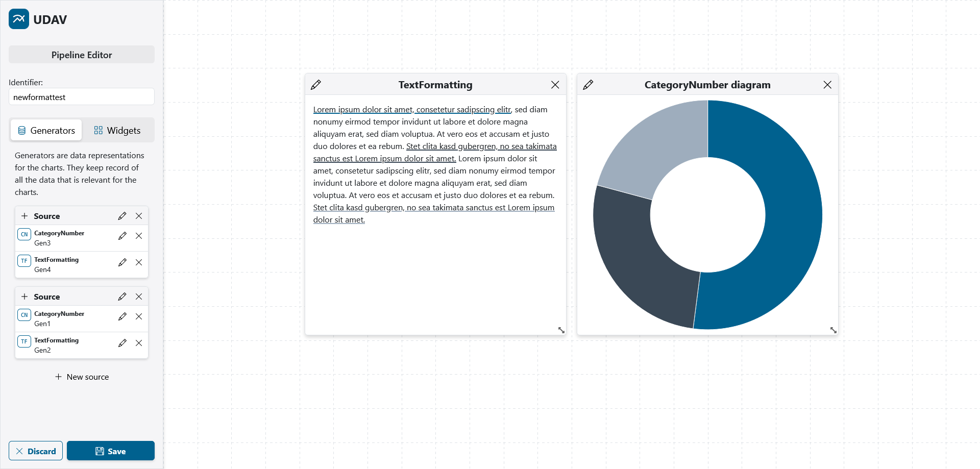The width and height of the screenshot is (980, 469).
Task: Edit the TextFormatting widget with pencil icon
Action: pos(316,85)
